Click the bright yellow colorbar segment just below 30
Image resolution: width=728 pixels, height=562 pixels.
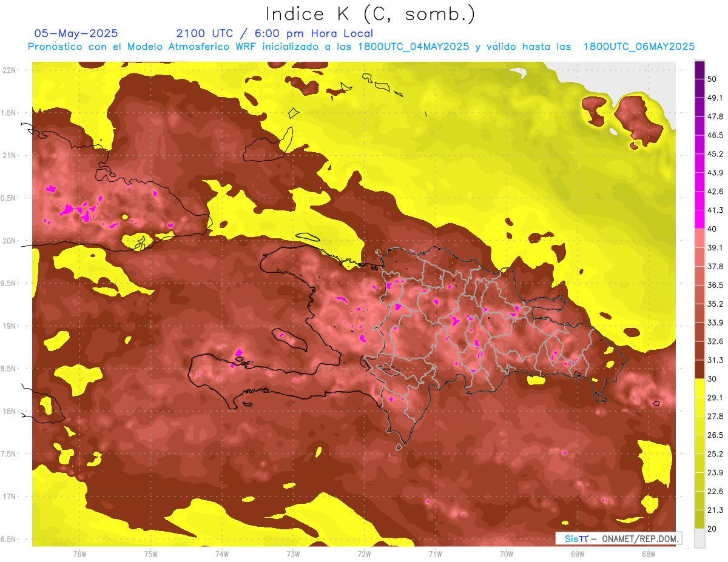(700, 388)
